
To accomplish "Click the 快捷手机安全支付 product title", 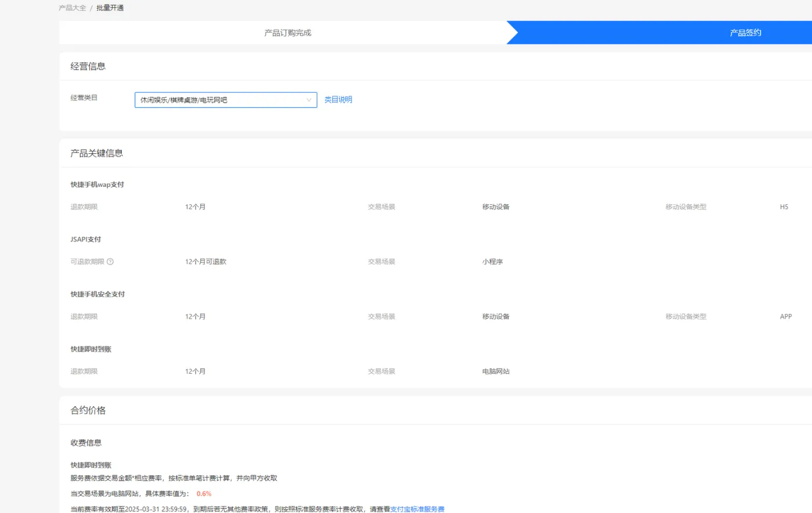I will [97, 294].
